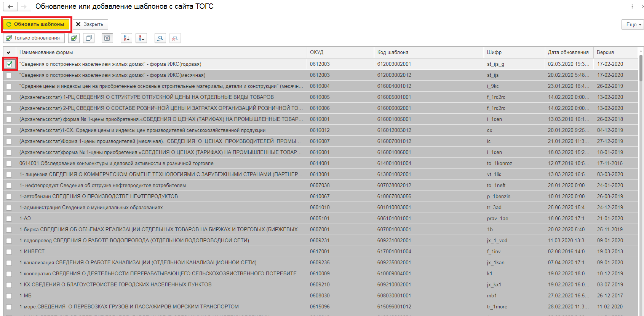The width and height of the screenshot is (644, 316).
Task: Sort the list in descending order
Action: tap(141, 38)
